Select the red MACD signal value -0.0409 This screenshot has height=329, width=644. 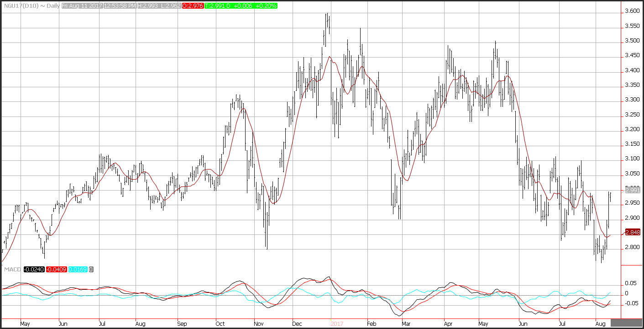(x=57, y=270)
